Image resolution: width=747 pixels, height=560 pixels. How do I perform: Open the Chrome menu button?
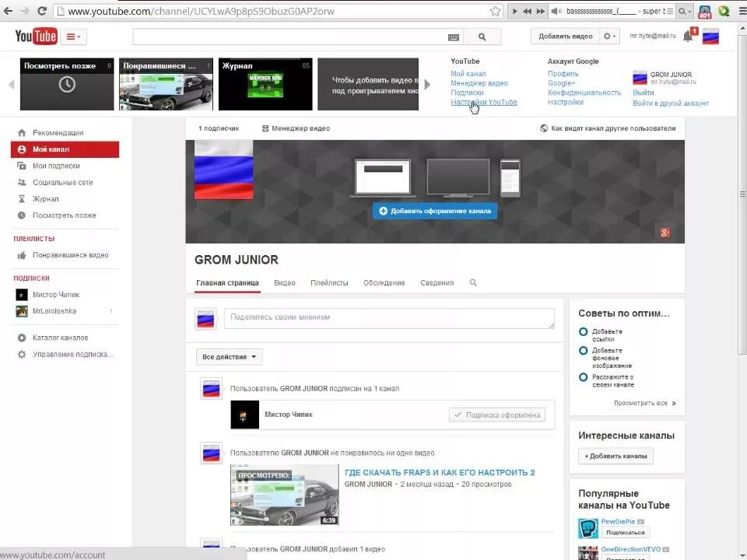point(742,11)
